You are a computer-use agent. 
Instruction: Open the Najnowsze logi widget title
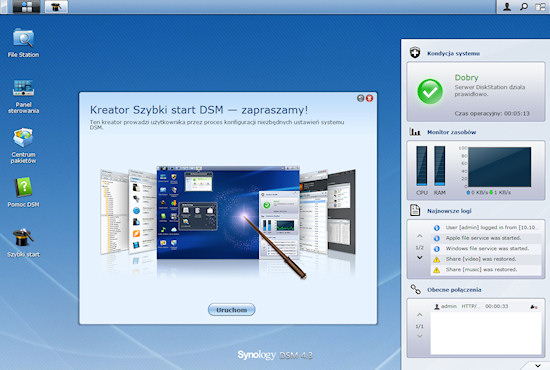[x=449, y=211]
